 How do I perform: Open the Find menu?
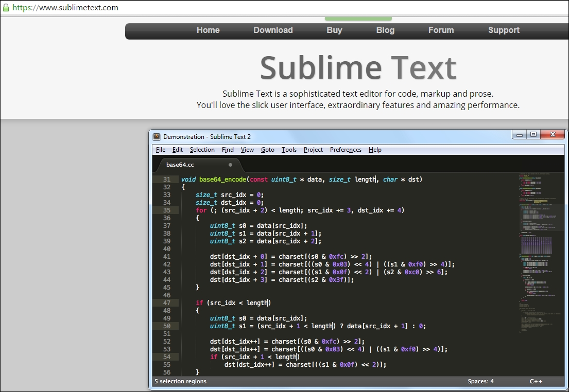tap(228, 150)
